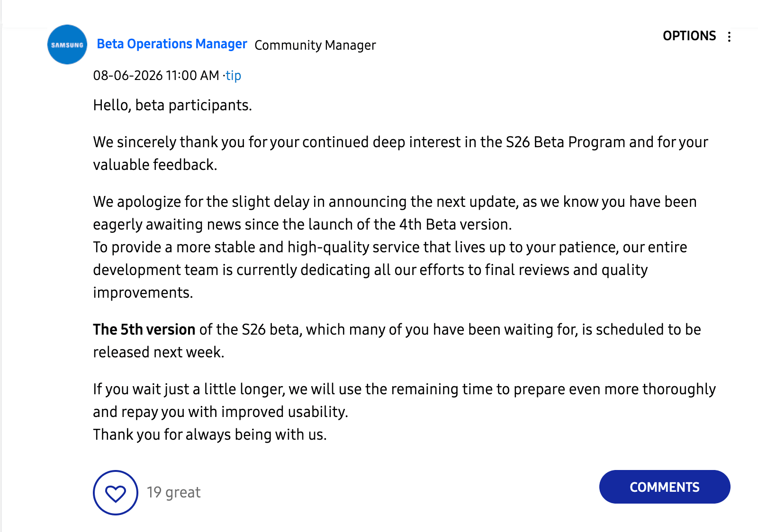Expand the OPTIONS dropdown text
The image size is (758, 532).
(x=689, y=36)
